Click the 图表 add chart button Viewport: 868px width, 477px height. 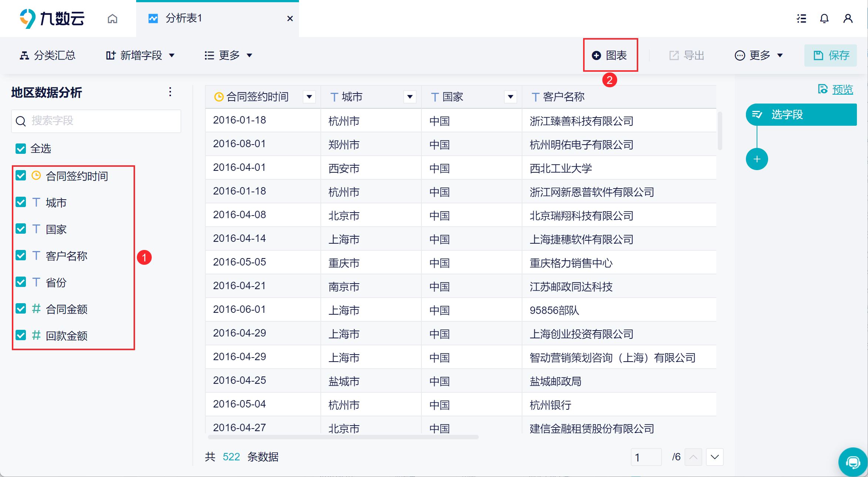[x=610, y=55]
